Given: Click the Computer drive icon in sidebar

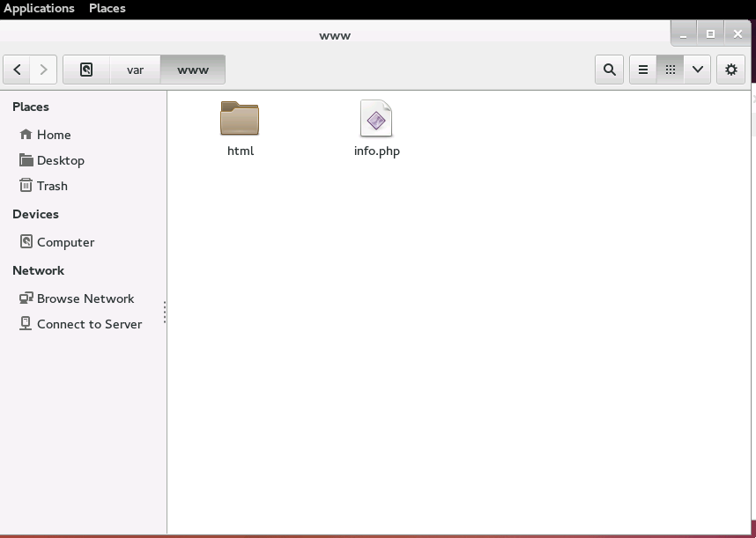Looking at the screenshot, I should point(26,241).
